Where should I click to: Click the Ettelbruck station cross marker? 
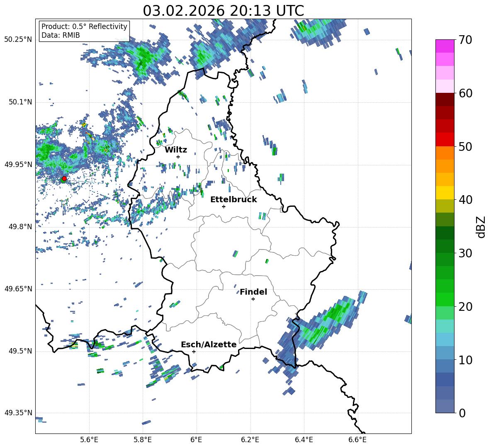[224, 206]
